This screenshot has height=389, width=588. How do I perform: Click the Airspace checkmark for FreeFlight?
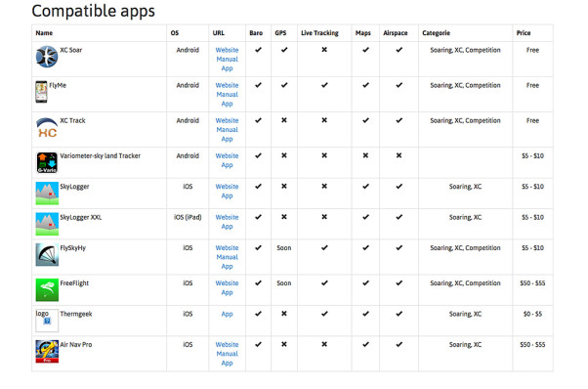399,282
